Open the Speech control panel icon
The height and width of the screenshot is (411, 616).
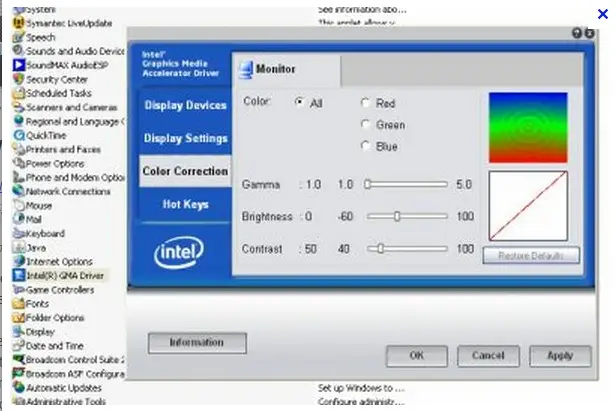tap(18, 37)
